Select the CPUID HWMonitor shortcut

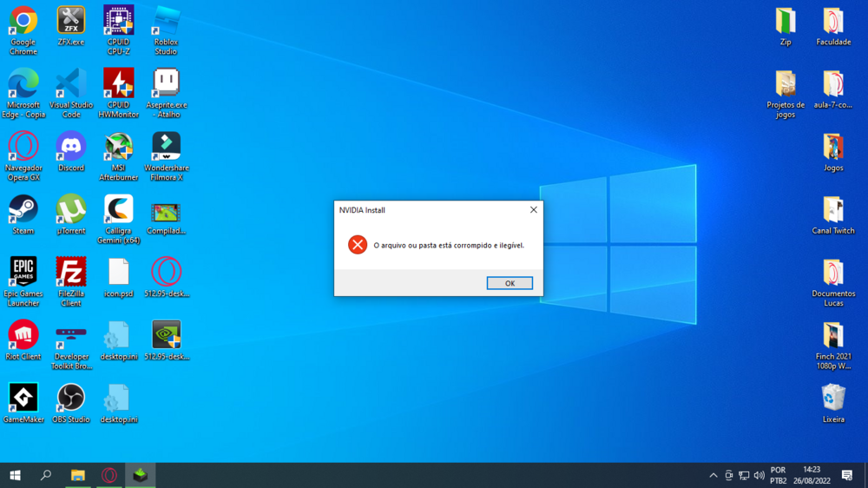[x=118, y=93]
